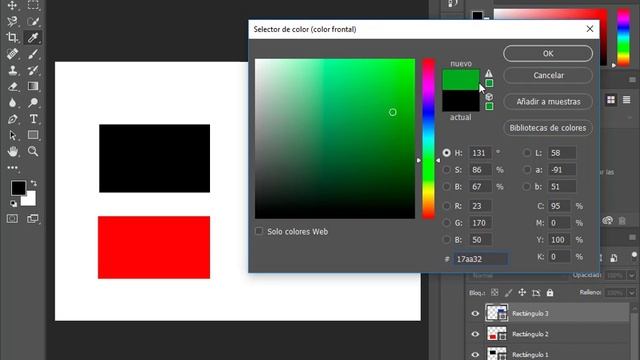640x360 pixels.
Task: Lock position icon in Layers panel
Action: coord(522,292)
